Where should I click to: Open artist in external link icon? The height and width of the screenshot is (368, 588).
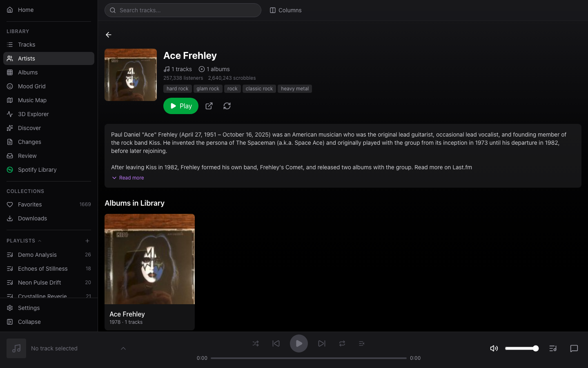209,106
